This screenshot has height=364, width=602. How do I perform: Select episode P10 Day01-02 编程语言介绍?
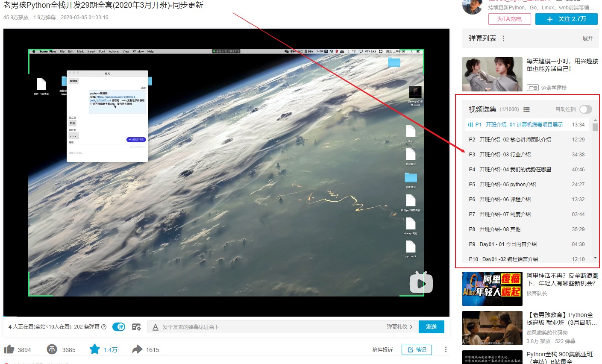[x=527, y=258]
